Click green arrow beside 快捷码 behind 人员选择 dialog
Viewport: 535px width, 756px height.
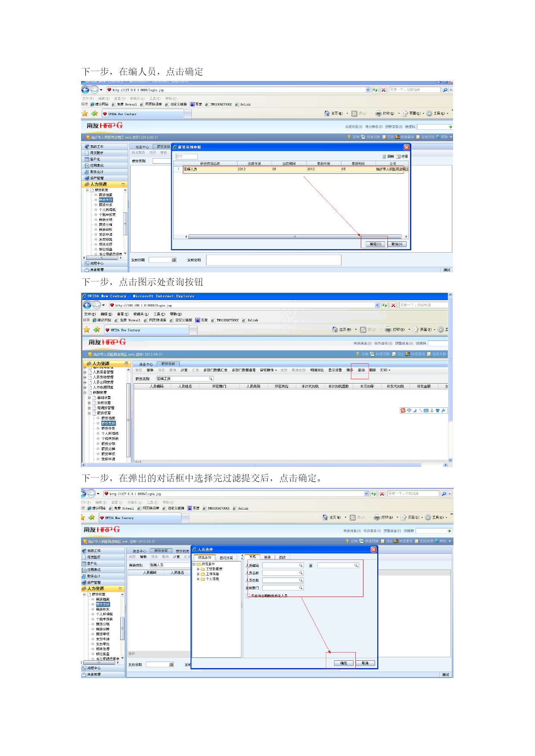pyautogui.click(x=449, y=531)
